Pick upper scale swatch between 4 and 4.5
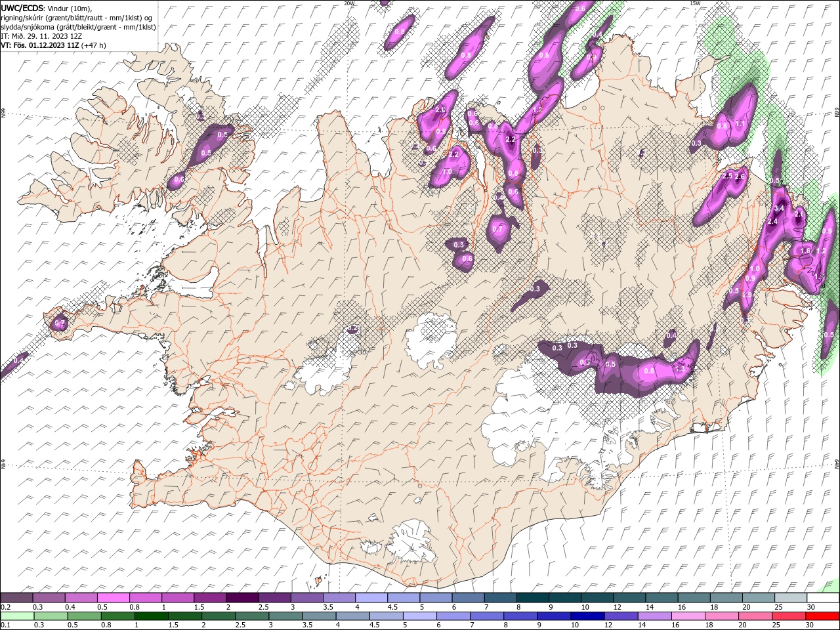The width and height of the screenshot is (840, 630). [x=371, y=598]
